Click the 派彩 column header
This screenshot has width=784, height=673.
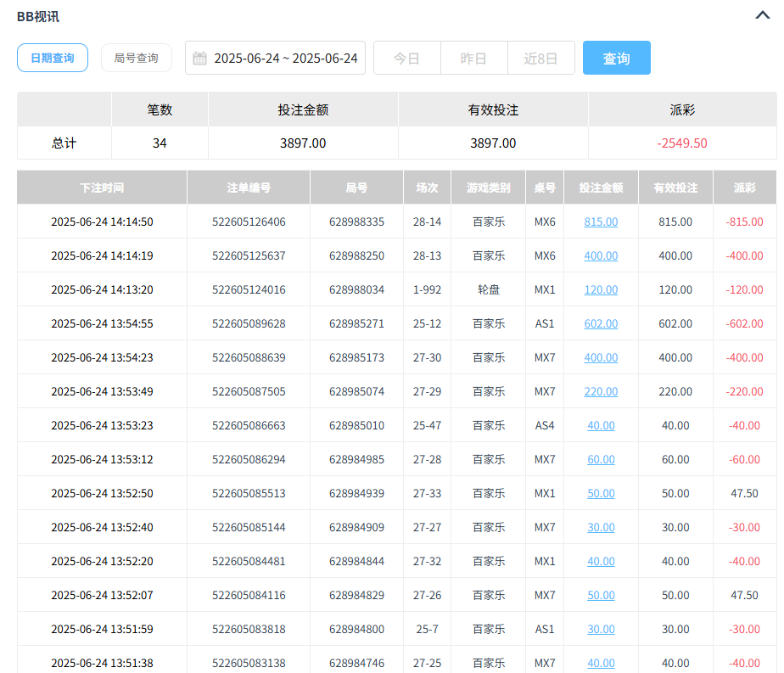(x=744, y=187)
